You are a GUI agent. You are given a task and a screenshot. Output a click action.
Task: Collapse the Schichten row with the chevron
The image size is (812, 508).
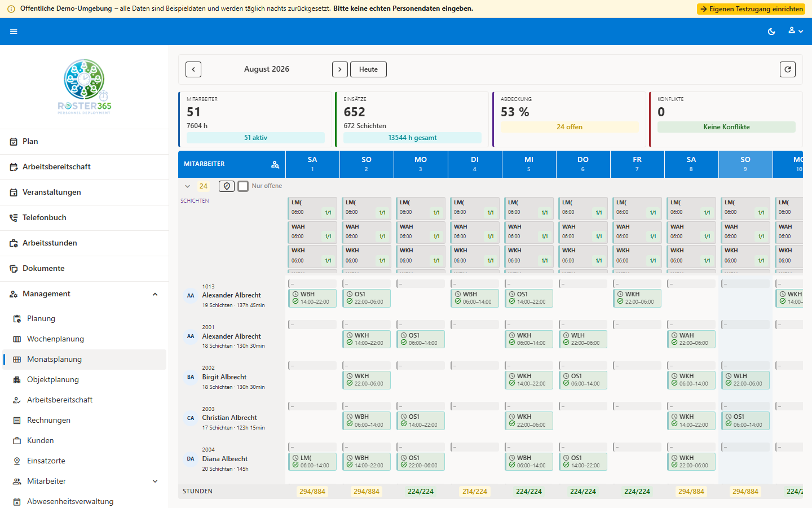point(188,186)
